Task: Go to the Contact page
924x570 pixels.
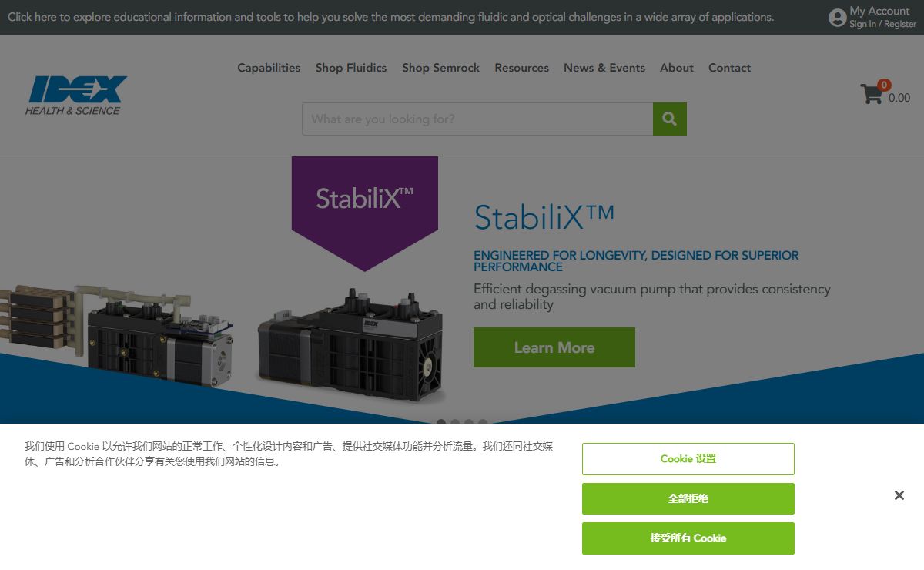Action: tap(729, 68)
